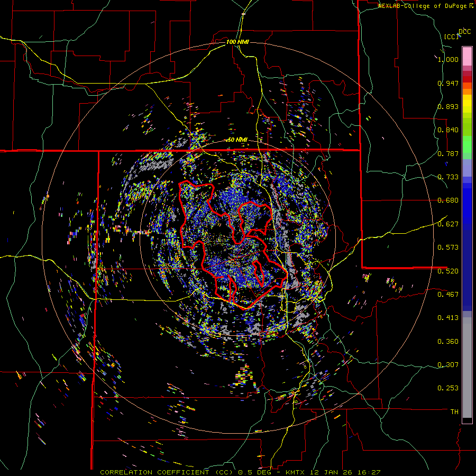Select the 0.947 legend value
476x476 pixels.
pyautogui.click(x=448, y=83)
